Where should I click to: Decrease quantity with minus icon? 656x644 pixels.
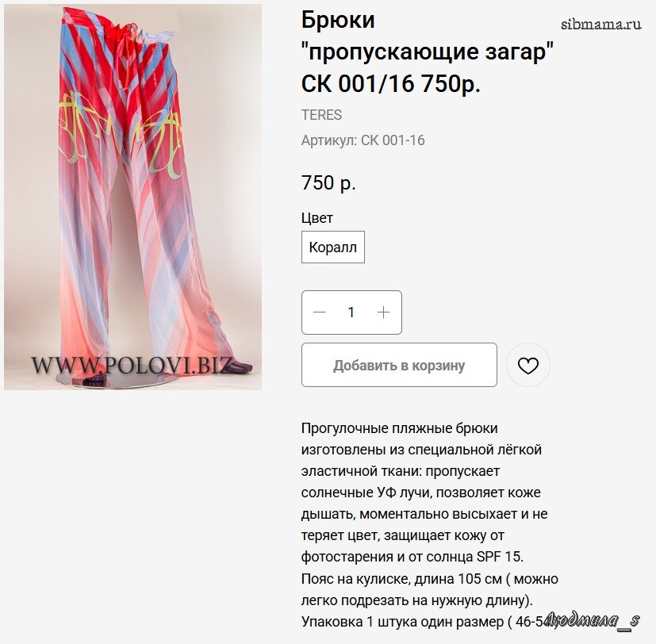[319, 312]
